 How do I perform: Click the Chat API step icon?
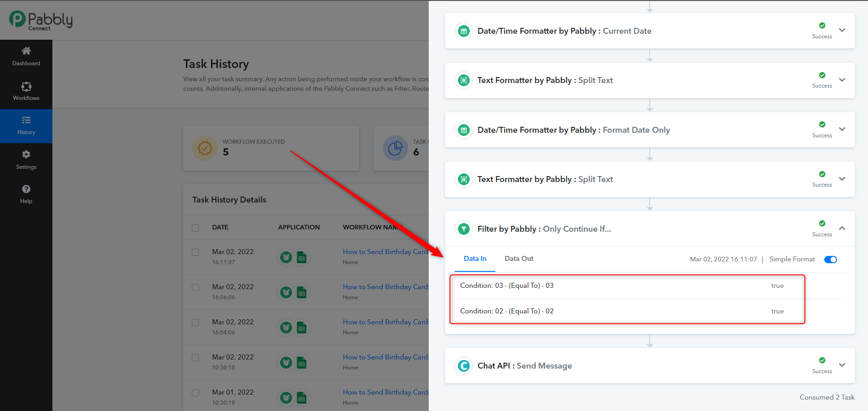coord(464,366)
